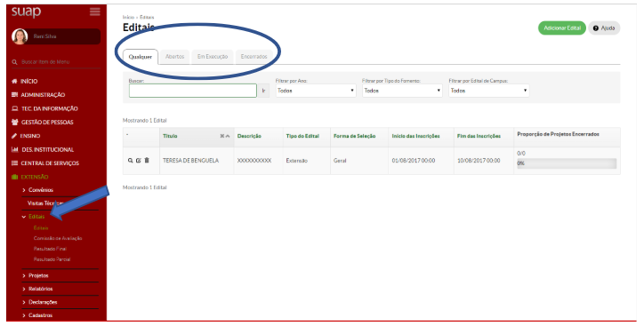Select the Em Execução tab

pyautogui.click(x=213, y=57)
